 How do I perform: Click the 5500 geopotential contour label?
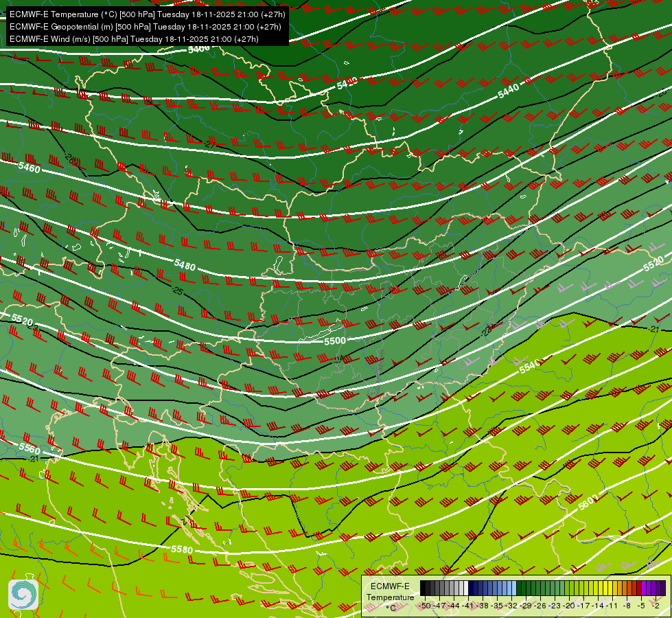pyautogui.click(x=335, y=341)
